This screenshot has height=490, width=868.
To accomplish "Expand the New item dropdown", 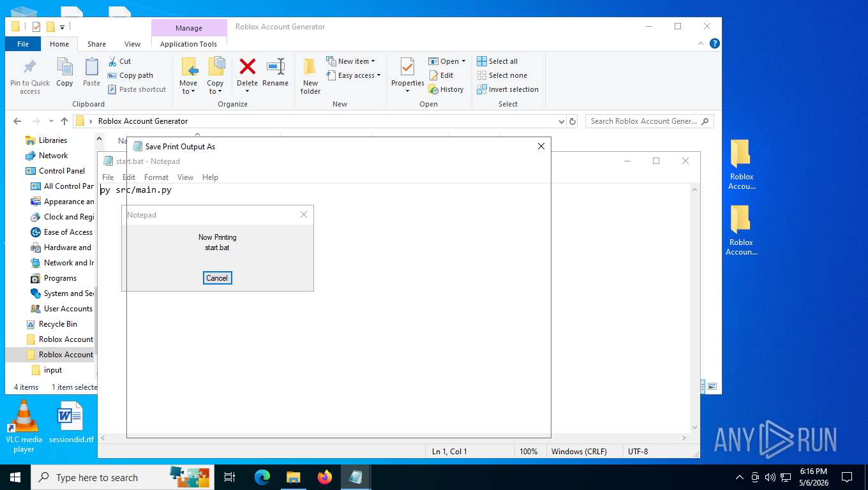I will 350,61.
